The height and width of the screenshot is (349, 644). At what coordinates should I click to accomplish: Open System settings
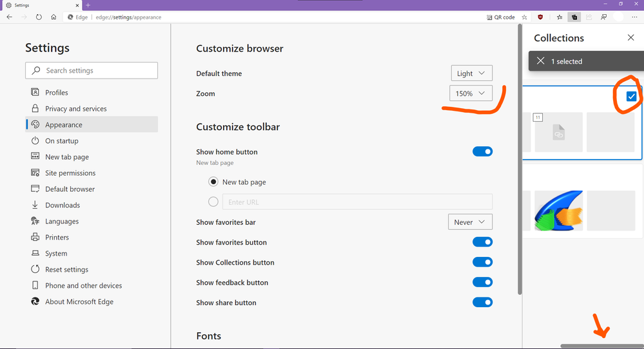(92, 253)
